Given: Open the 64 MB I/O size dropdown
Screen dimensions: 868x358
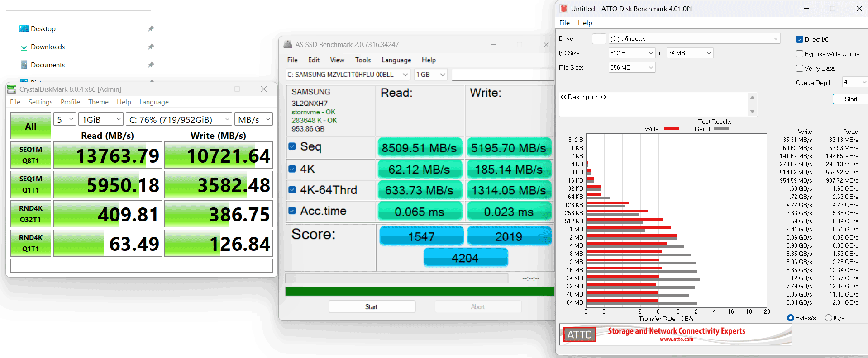Looking at the screenshot, I should (690, 53).
